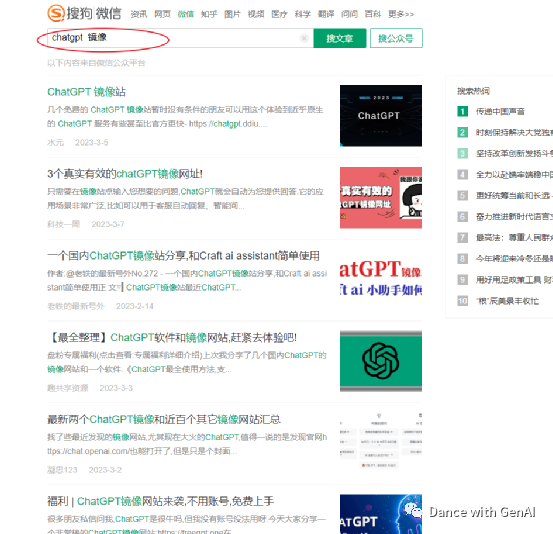The height and width of the screenshot is (534, 553).
Task: Clear the search box with X icon
Action: (304, 38)
